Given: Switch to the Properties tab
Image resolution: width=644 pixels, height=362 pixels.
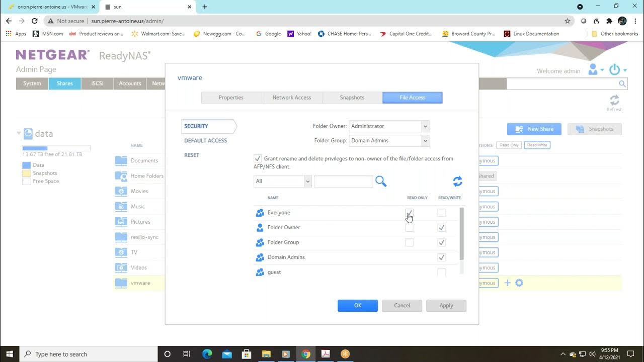Looking at the screenshot, I should (231, 98).
